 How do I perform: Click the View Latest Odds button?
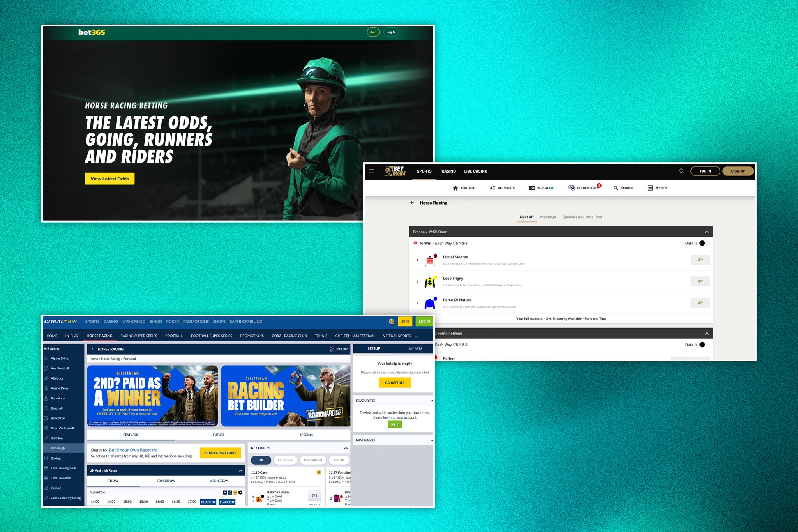pyautogui.click(x=109, y=179)
